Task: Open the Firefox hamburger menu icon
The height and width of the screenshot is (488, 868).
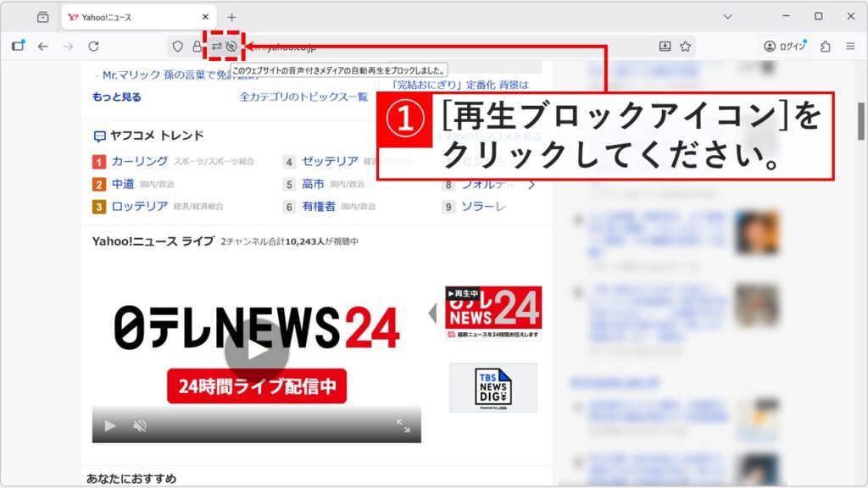Action: 850,46
